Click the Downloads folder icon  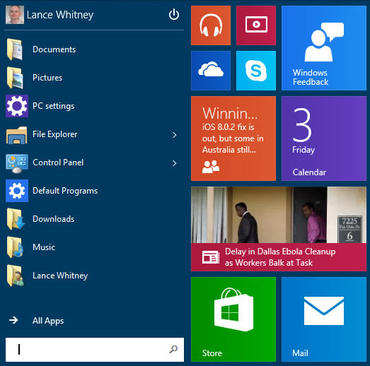(x=16, y=219)
